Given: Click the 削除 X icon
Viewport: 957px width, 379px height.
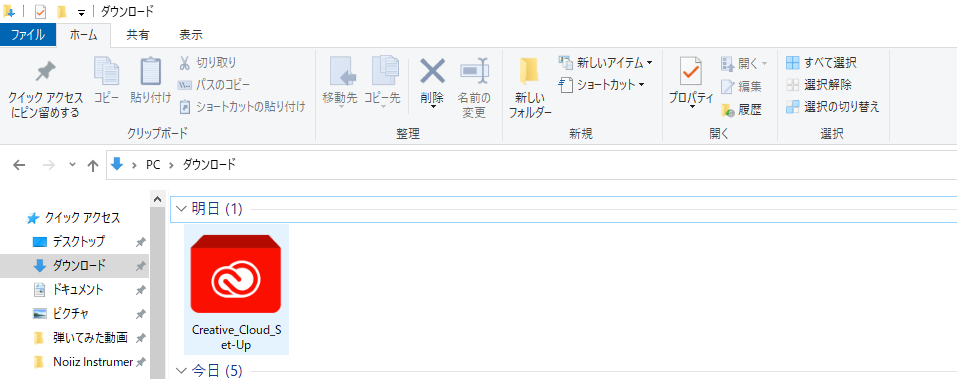Looking at the screenshot, I should (x=432, y=71).
